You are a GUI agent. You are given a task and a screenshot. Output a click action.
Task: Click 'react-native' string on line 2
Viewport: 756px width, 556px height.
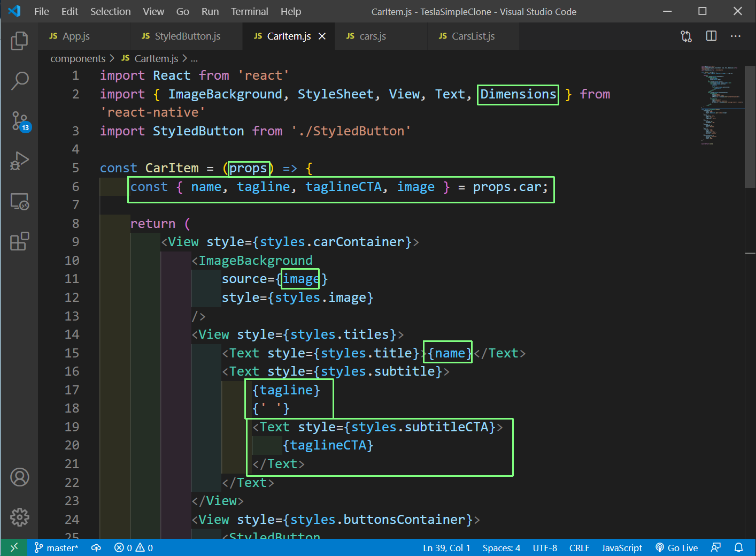[153, 112]
